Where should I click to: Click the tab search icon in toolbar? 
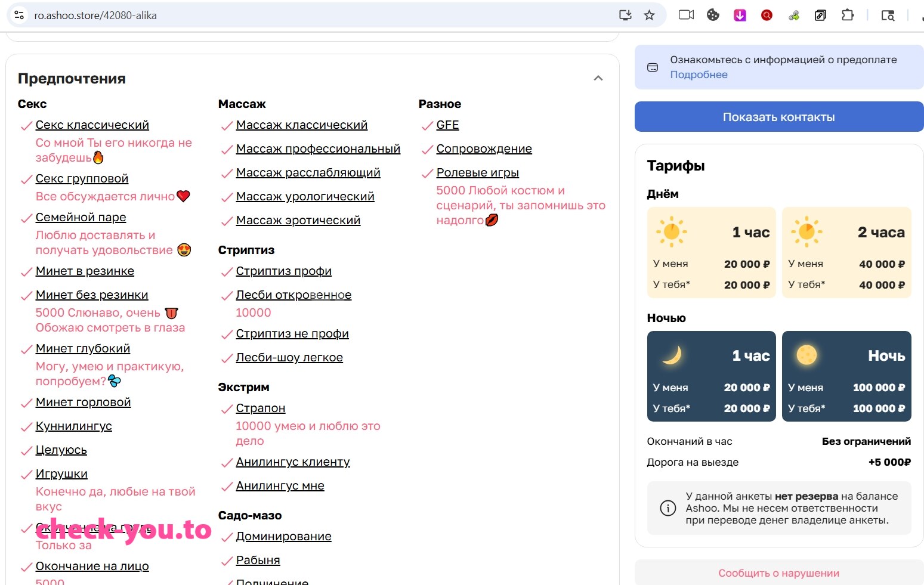(x=888, y=16)
